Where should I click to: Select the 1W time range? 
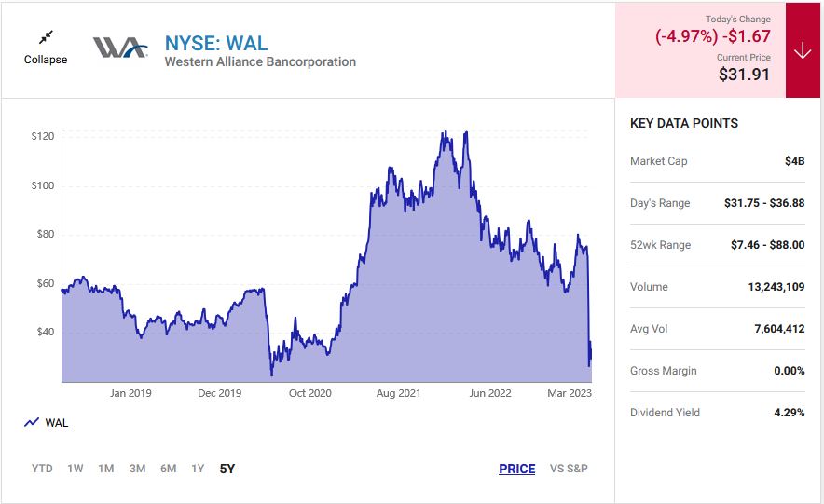(76, 469)
